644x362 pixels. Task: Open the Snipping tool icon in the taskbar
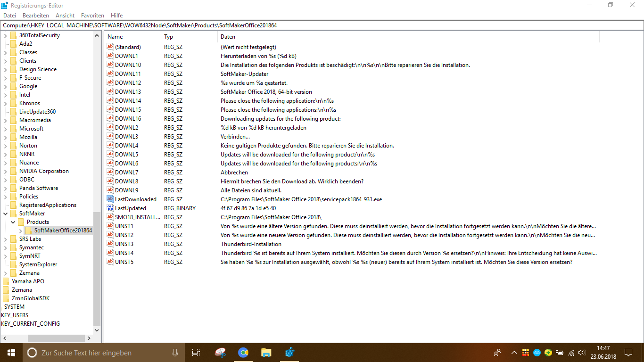(220, 353)
